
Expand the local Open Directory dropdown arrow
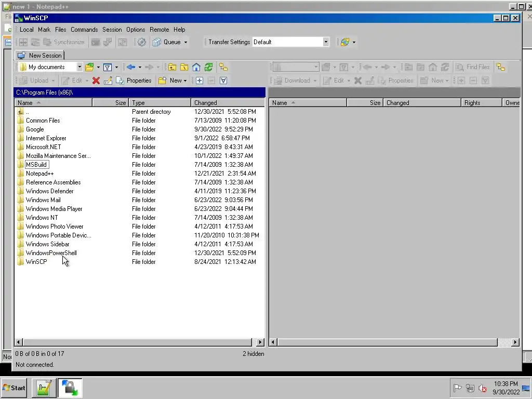[x=98, y=67]
